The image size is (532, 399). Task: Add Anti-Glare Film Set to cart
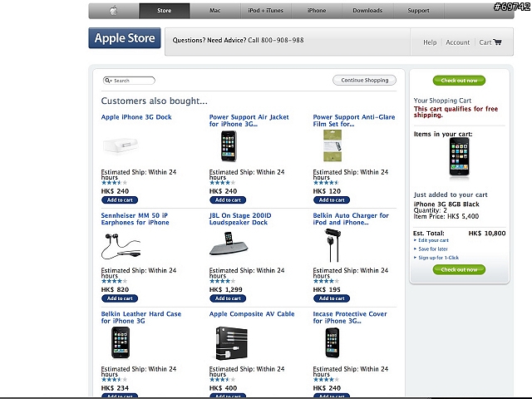332,200
